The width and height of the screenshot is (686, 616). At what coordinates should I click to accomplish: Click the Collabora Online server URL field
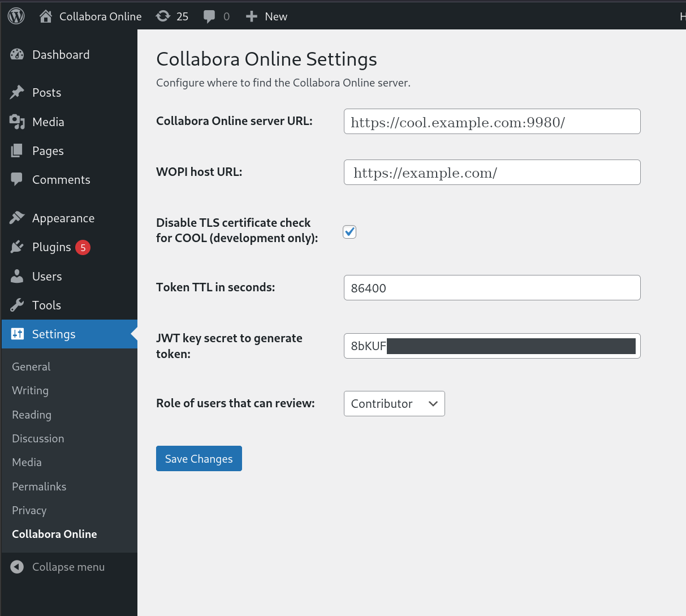pos(491,122)
